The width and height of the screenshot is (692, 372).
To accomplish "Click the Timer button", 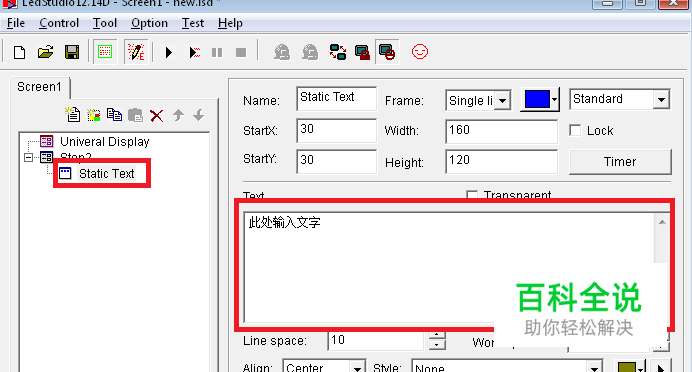I will [620, 162].
